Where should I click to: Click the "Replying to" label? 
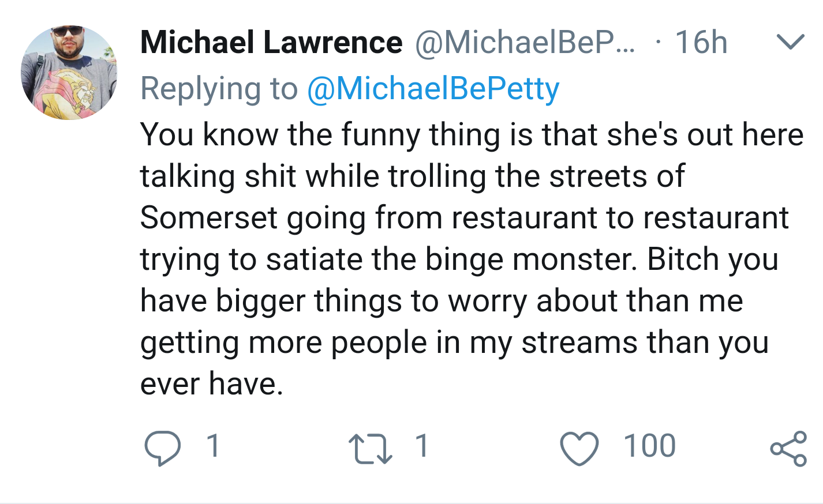tap(219, 89)
